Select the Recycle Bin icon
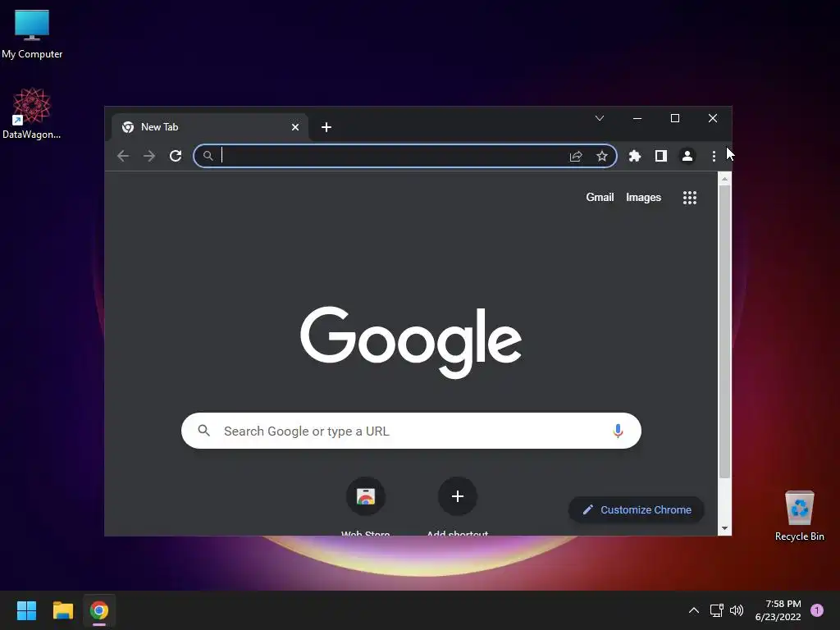Viewport: 840px width, 630px height. (x=799, y=515)
